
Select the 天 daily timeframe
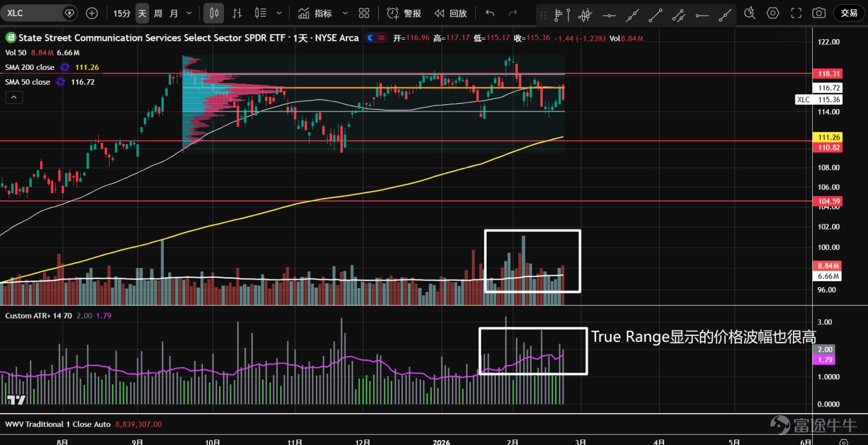(x=142, y=13)
